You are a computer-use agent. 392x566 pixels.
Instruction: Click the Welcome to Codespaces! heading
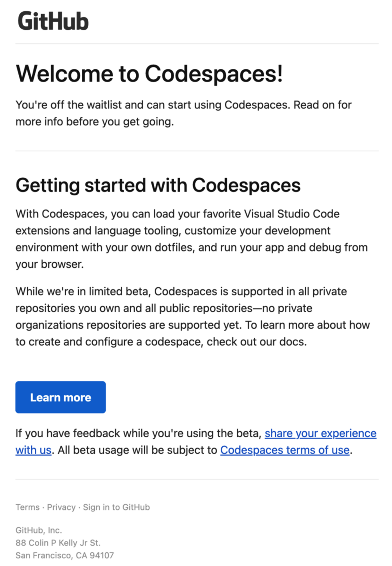point(149,74)
